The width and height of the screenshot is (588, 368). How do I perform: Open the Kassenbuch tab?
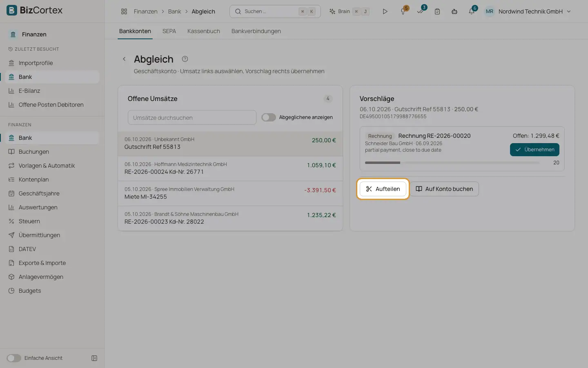(204, 31)
